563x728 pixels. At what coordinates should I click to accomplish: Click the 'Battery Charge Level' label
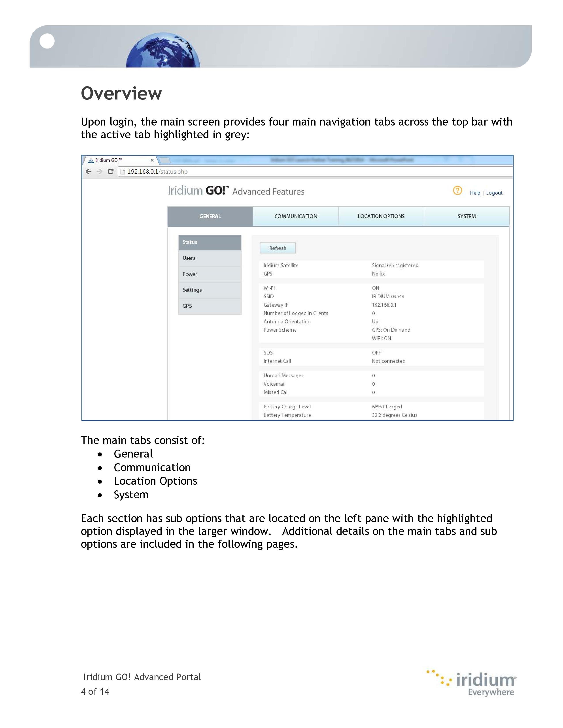coord(287,407)
